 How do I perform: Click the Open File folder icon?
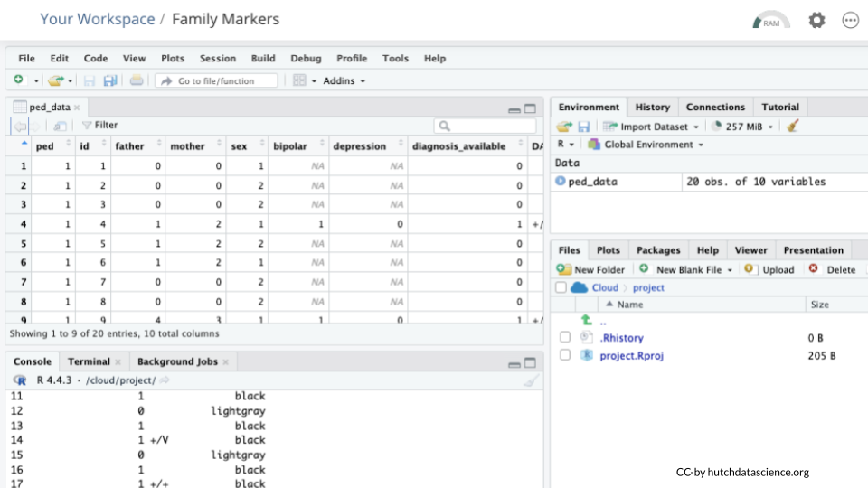(55, 80)
